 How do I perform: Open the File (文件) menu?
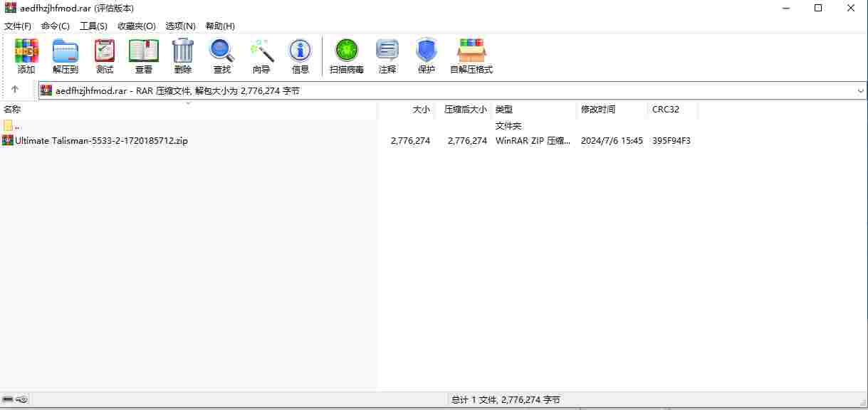pos(18,26)
